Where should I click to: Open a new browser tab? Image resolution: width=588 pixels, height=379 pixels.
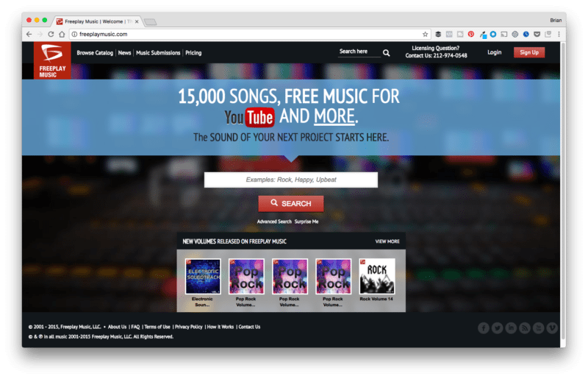point(151,22)
